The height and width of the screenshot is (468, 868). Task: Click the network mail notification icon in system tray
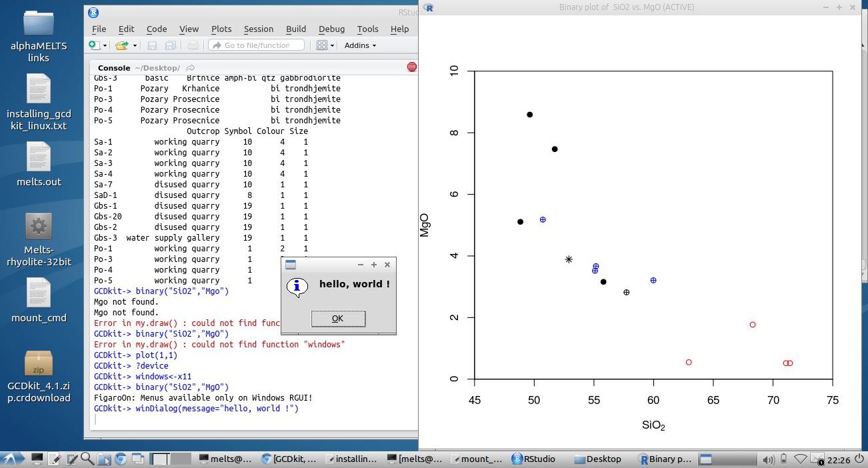(817, 459)
